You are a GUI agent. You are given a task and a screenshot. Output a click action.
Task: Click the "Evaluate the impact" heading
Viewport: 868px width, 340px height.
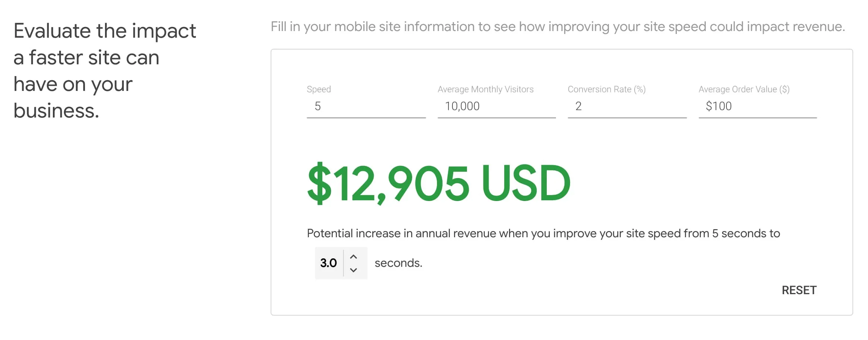tap(105, 31)
